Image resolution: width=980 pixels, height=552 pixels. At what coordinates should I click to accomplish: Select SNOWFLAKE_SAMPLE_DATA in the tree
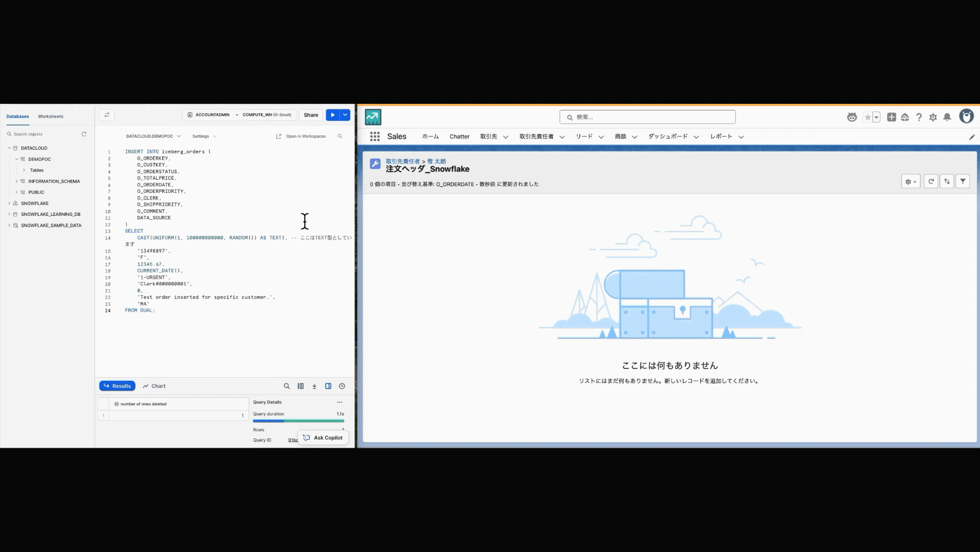[51, 225]
